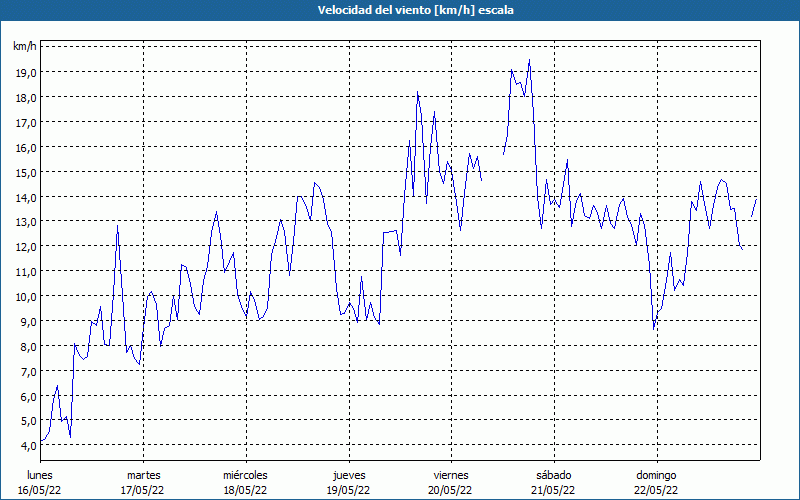Click the '17,0' y-axis value

pyautogui.click(x=26, y=122)
